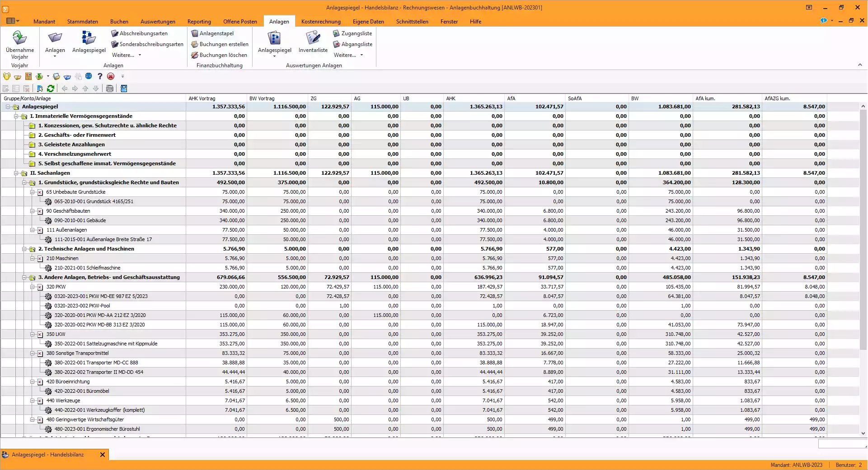This screenshot has height=470, width=868.
Task: Click the SoAfA column header
Action: click(x=597, y=98)
